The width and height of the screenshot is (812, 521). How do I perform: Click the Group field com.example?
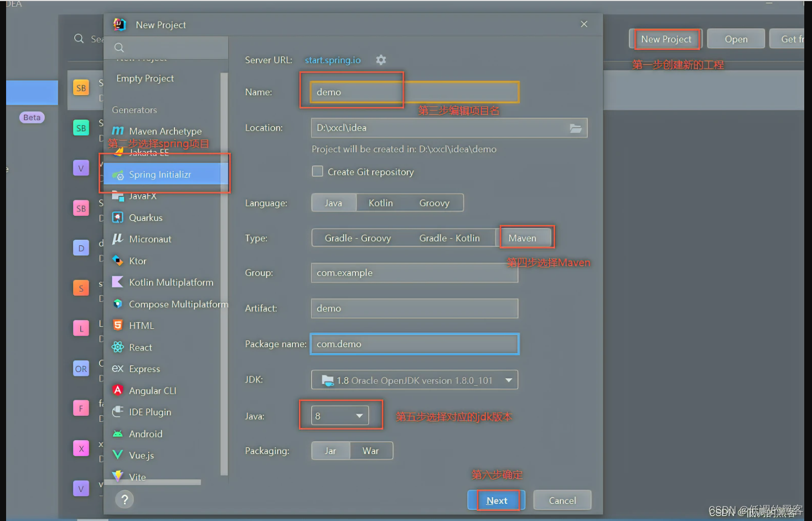tap(415, 273)
